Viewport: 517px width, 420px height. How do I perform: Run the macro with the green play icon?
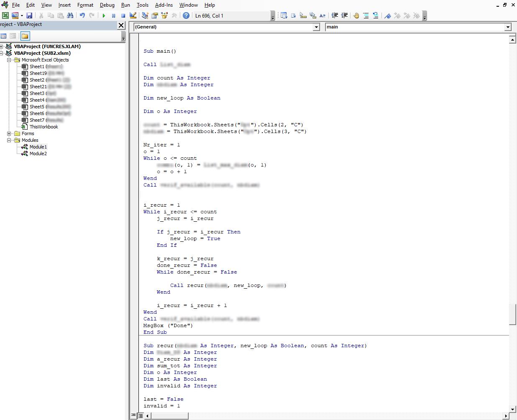tap(104, 15)
